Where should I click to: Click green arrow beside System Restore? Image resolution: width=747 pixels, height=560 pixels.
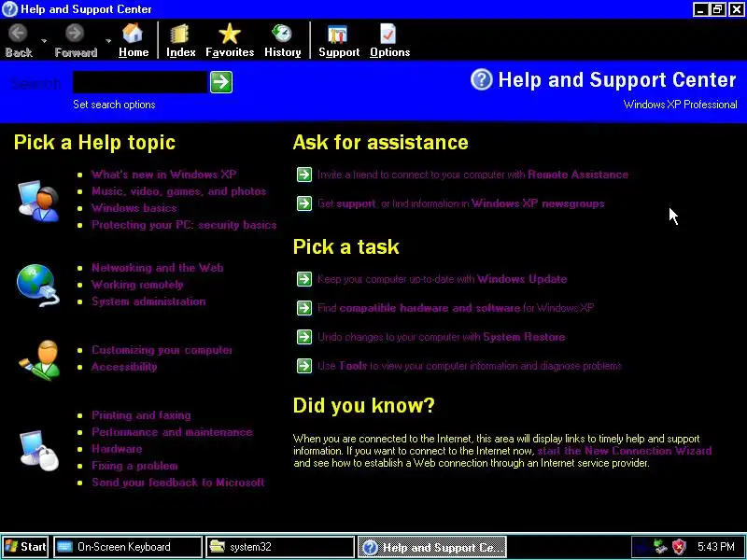coord(304,337)
